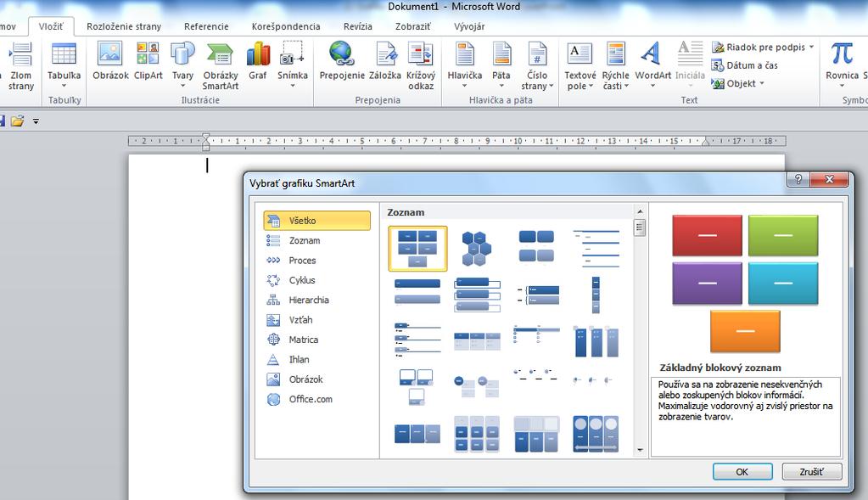This screenshot has width=868, height=500.
Task: Click the gallery scroll-down arrow
Action: pos(640,450)
